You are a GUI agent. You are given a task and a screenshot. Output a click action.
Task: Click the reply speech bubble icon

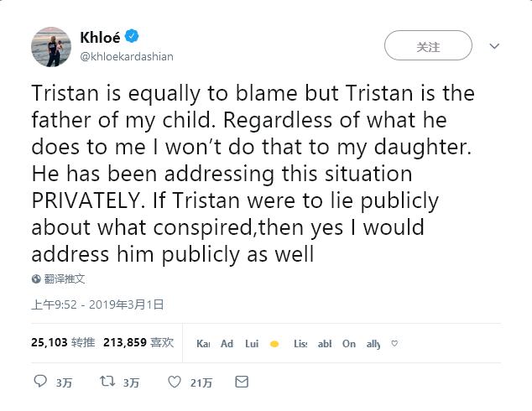coord(40,382)
